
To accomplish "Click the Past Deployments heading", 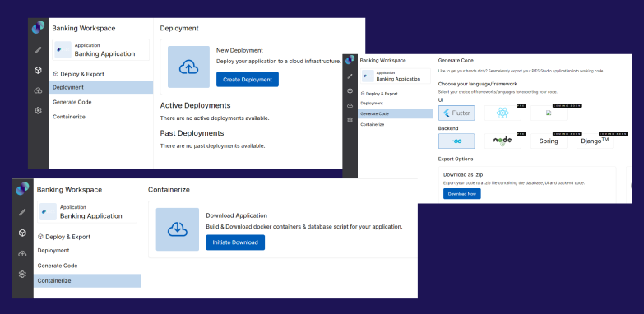I will [x=192, y=133].
